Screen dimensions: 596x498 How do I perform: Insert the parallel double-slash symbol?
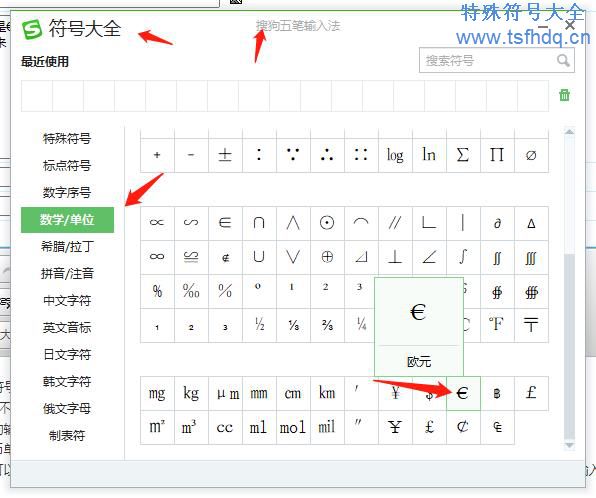(x=395, y=223)
